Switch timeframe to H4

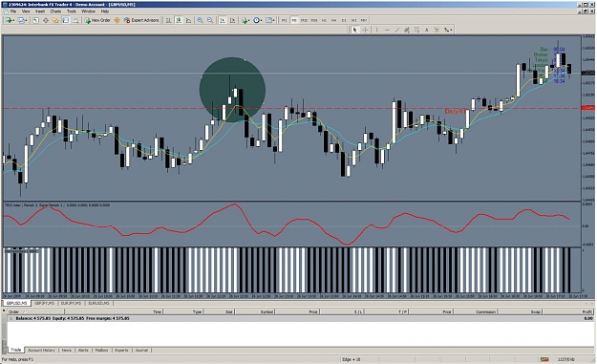[334, 20]
